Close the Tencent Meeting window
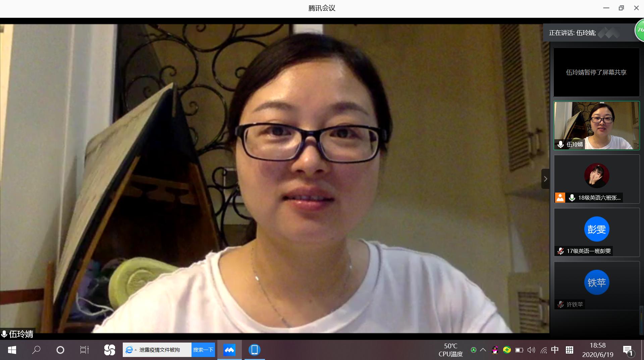 pyautogui.click(x=636, y=8)
